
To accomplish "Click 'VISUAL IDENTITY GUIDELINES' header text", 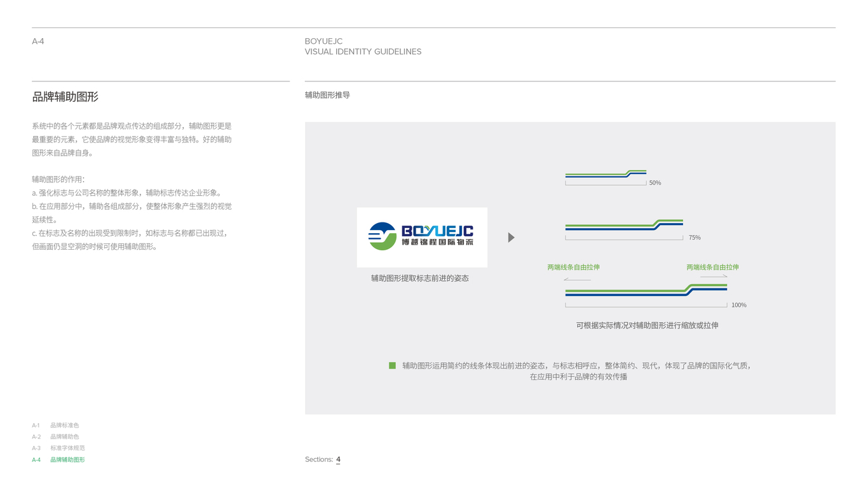I will point(363,51).
